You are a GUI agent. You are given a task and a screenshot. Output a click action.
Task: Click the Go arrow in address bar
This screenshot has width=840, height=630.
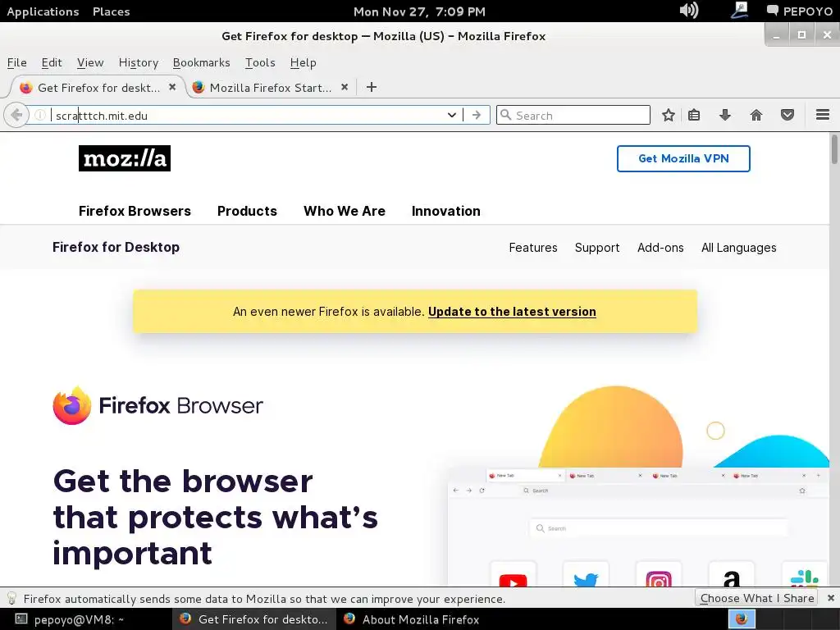pyautogui.click(x=477, y=115)
